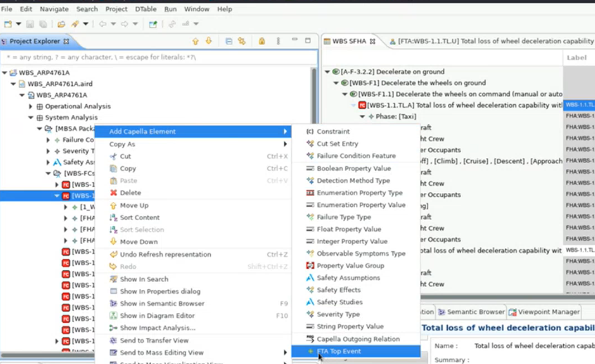Switch to the Viewpoint Manager tab

pos(544,312)
